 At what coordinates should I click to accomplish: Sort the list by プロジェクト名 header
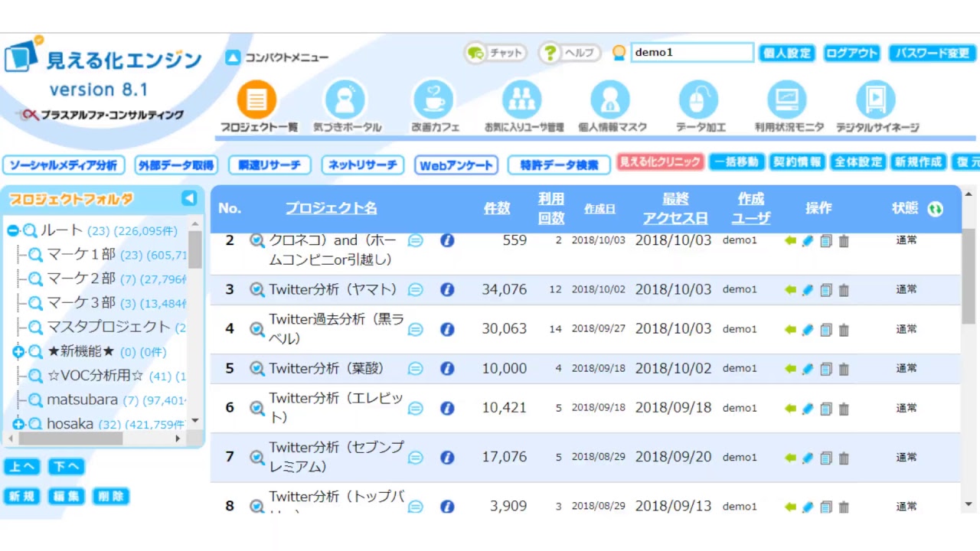click(x=331, y=208)
